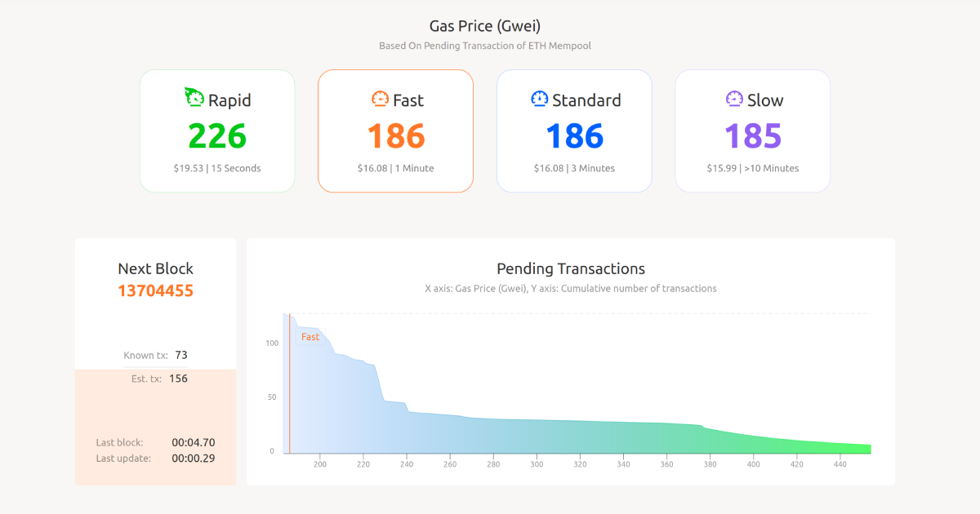Open next block number 13704455

tap(154, 290)
